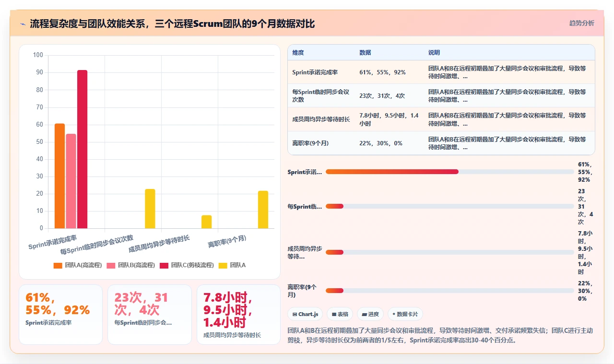Click yellow bar for 离职率(9个月)
Image resolution: width=614 pixels, height=364 pixels.
pyautogui.click(x=263, y=210)
